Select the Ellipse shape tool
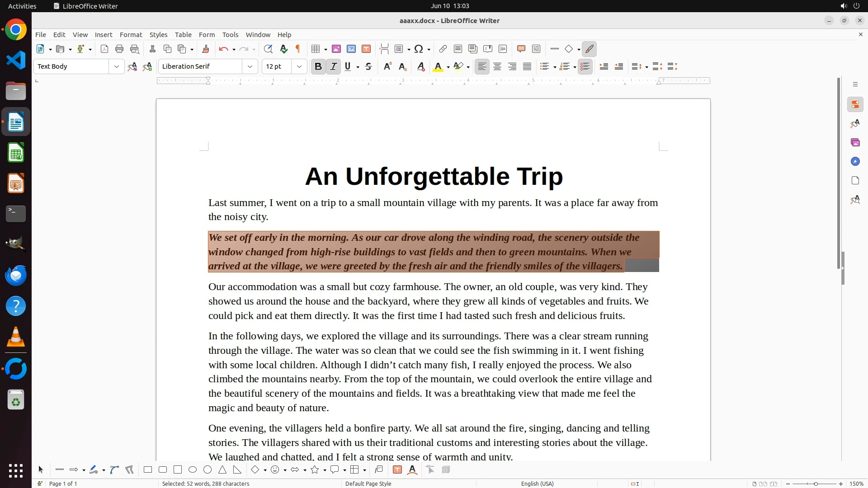This screenshot has width=868, height=488. click(x=193, y=470)
